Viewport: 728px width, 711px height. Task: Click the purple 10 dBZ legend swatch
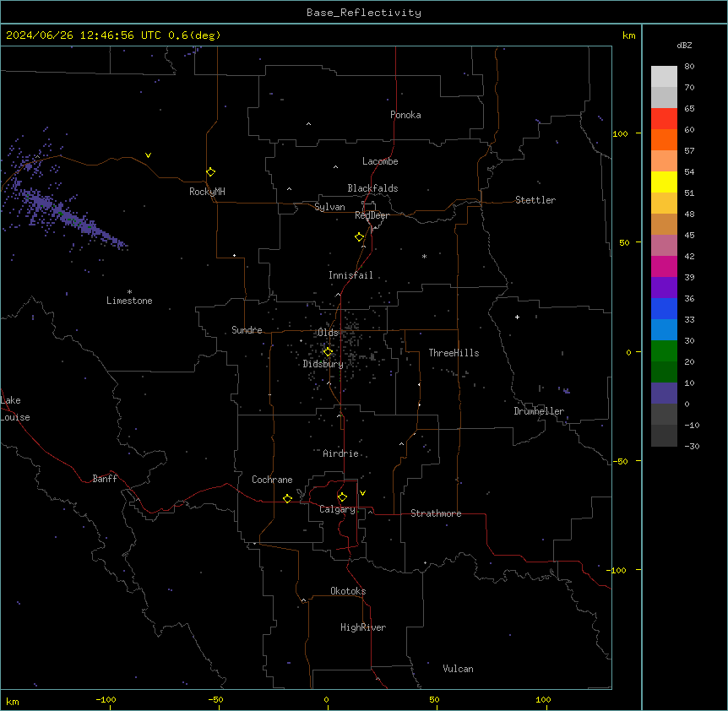[664, 393]
